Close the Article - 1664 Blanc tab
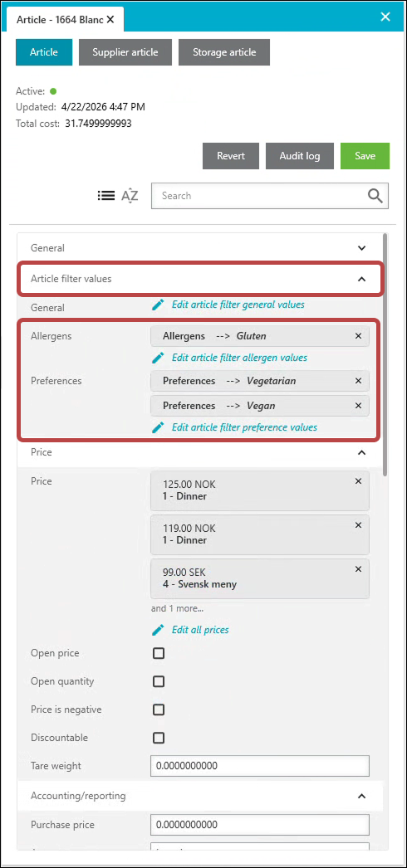This screenshot has width=407, height=868. click(110, 19)
